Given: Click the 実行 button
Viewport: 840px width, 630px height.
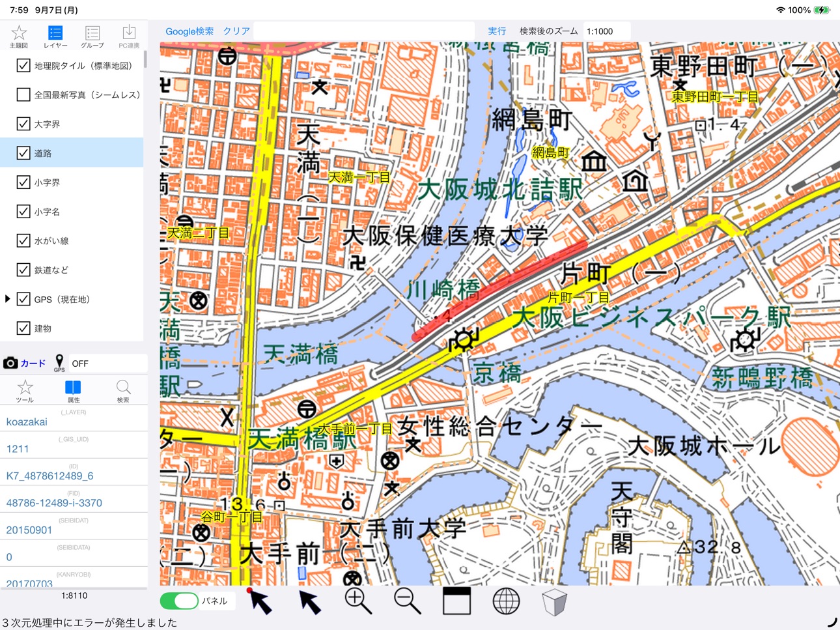Looking at the screenshot, I should (x=497, y=31).
